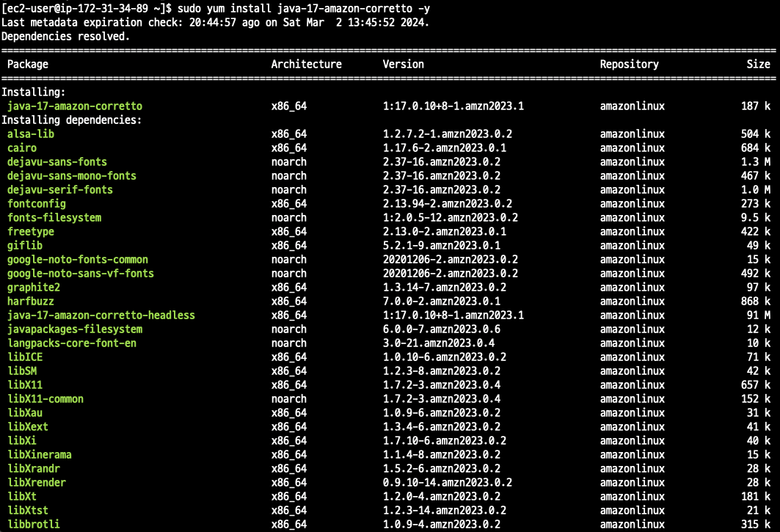The height and width of the screenshot is (532, 780).
Task: Select the 'fonts-filesystem' package name
Action: point(54,217)
